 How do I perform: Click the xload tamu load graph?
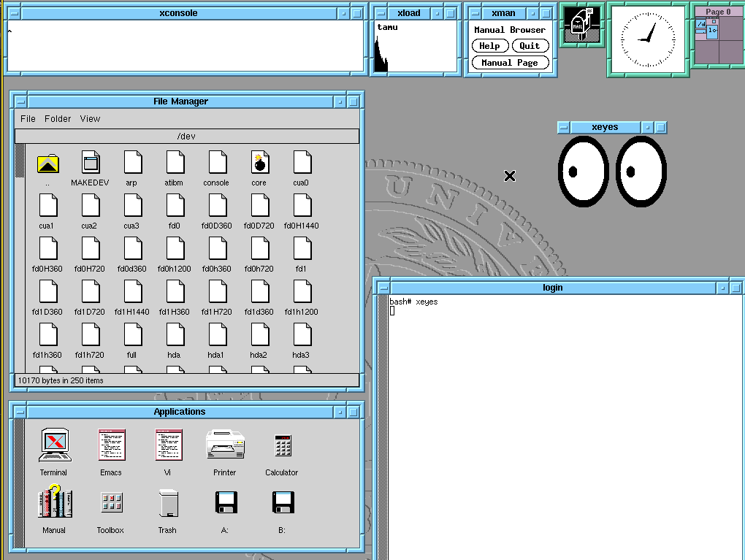[x=416, y=47]
